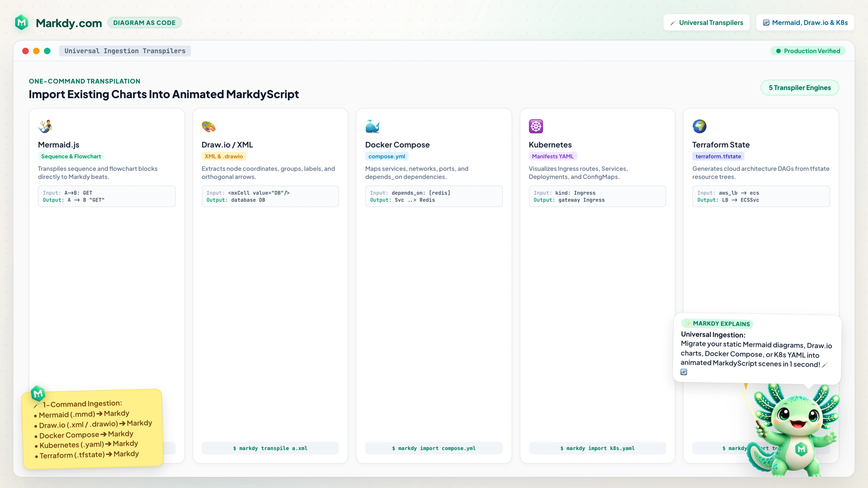This screenshot has height=488, width=868.
Task: Click the Mermaid.js mermaid icon
Action: coord(45,126)
